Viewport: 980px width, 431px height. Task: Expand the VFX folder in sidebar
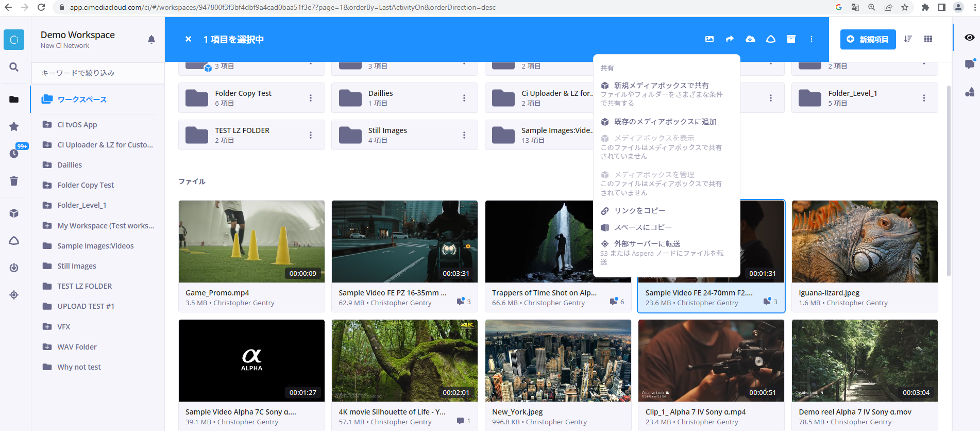[47, 327]
